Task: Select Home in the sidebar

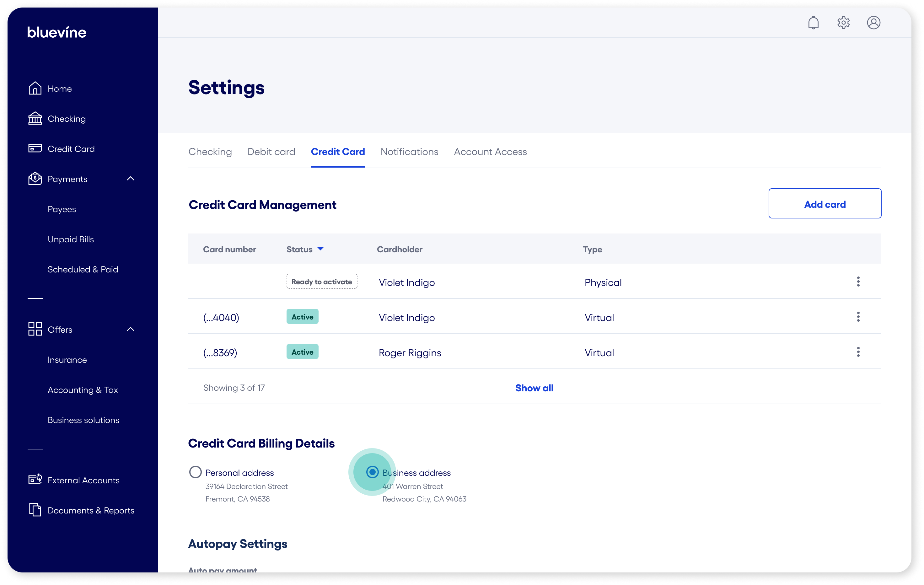Action: coord(60,88)
